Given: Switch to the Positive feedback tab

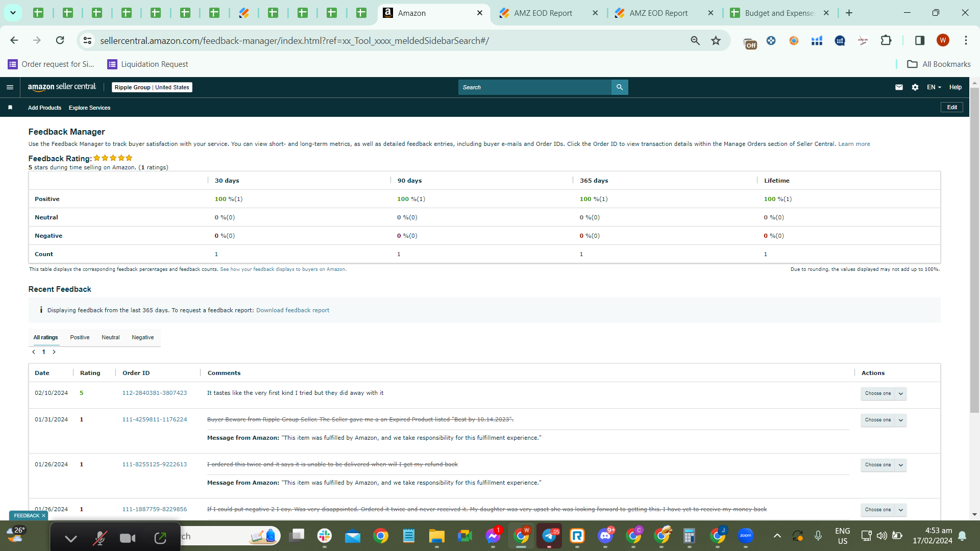Looking at the screenshot, I should pos(80,337).
